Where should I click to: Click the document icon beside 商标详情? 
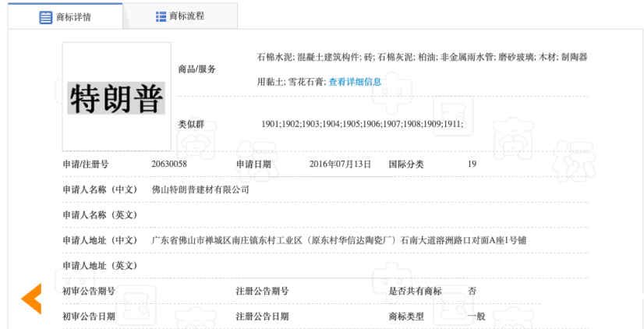pos(46,17)
